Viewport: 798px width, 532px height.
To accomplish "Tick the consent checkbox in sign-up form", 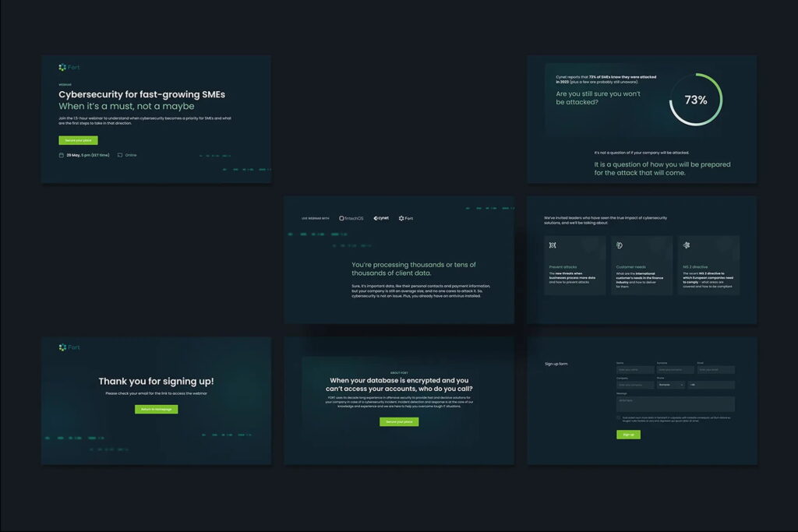I will tap(619, 417).
